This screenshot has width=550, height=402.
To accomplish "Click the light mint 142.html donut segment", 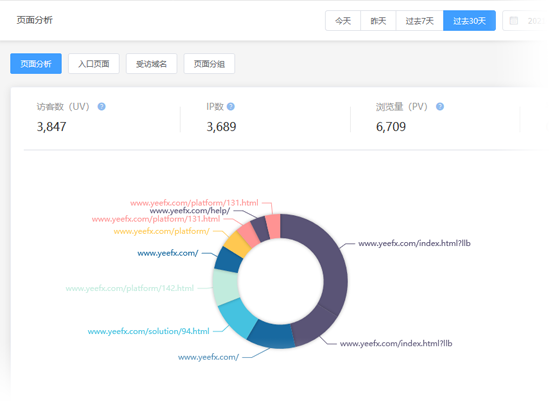I will [226, 287].
